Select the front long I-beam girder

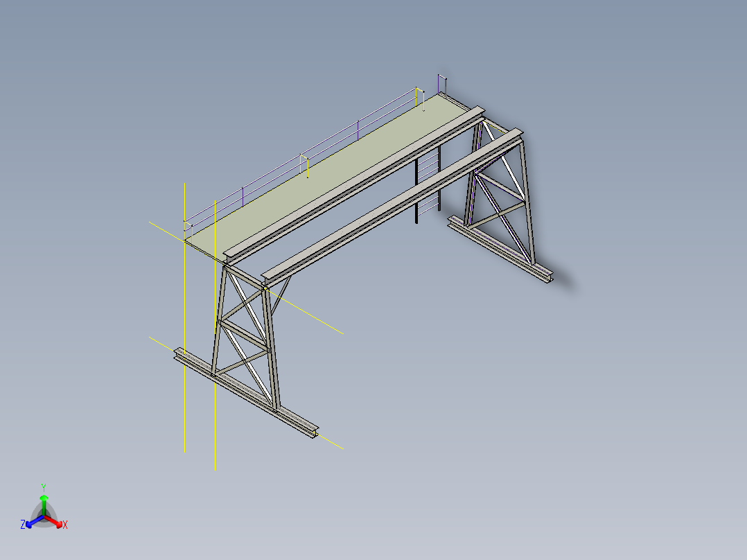click(x=391, y=205)
